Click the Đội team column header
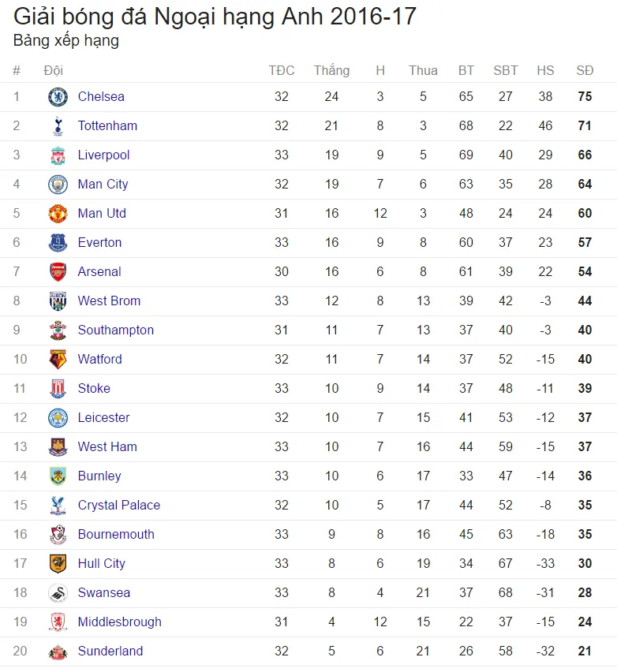Screen dimensions: 617x672 (x=53, y=70)
